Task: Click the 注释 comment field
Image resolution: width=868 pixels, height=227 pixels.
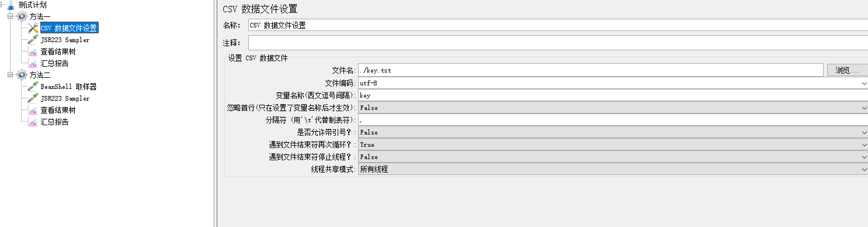Action: tap(558, 43)
